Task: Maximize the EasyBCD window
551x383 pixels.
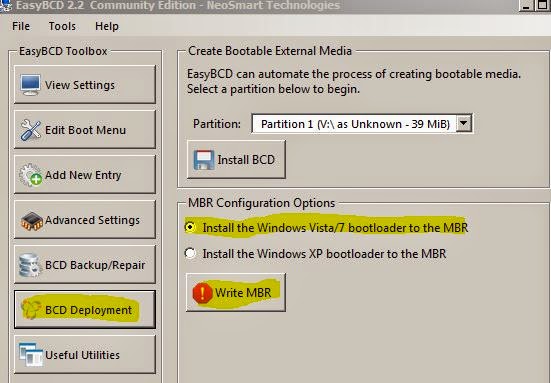Action: click(543, 6)
